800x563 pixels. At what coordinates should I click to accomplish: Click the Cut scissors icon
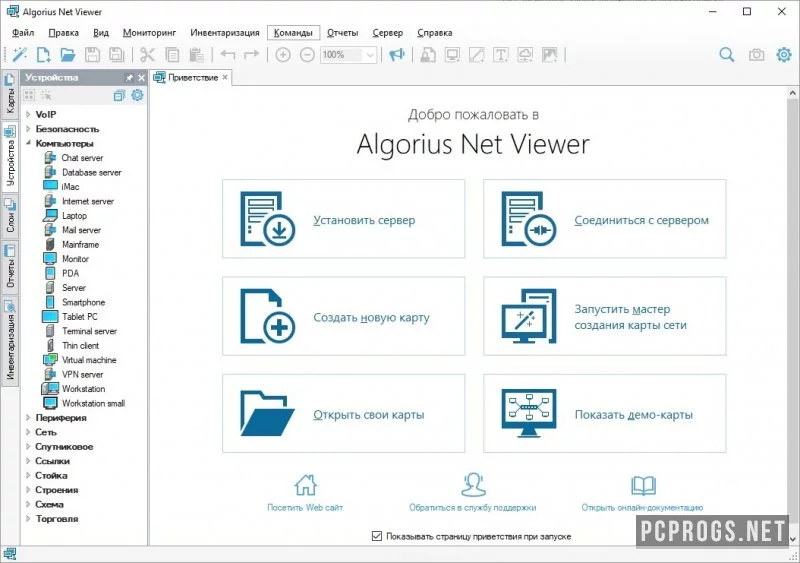(147, 55)
